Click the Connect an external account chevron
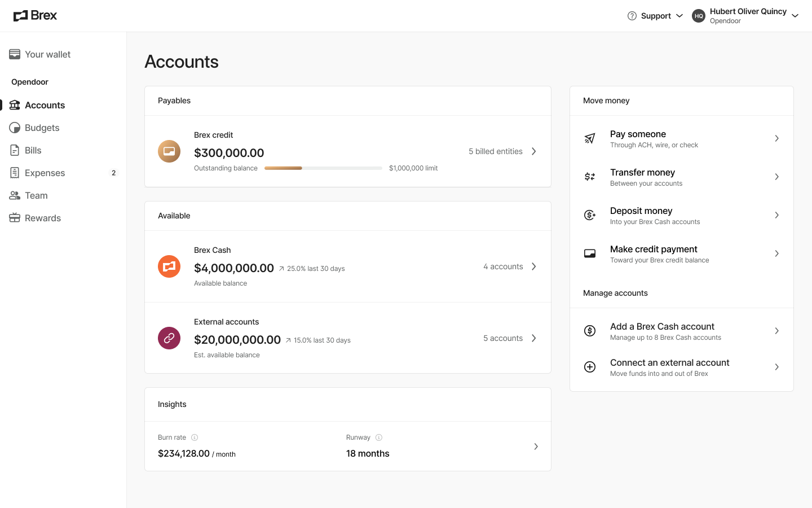The image size is (812, 508). 776,367
